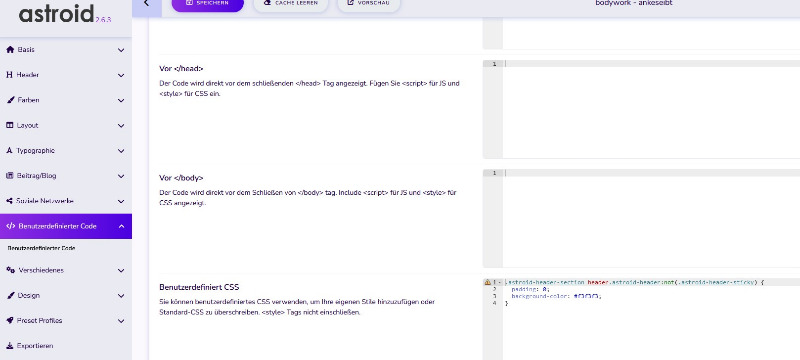Click the Typographie letter icon
The image size is (800, 360).
point(9,150)
